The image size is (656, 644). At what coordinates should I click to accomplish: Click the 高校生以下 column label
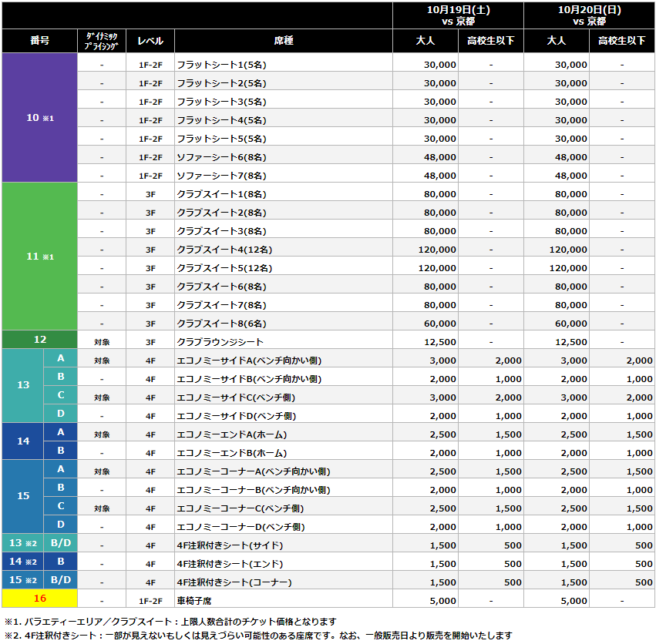click(x=492, y=40)
